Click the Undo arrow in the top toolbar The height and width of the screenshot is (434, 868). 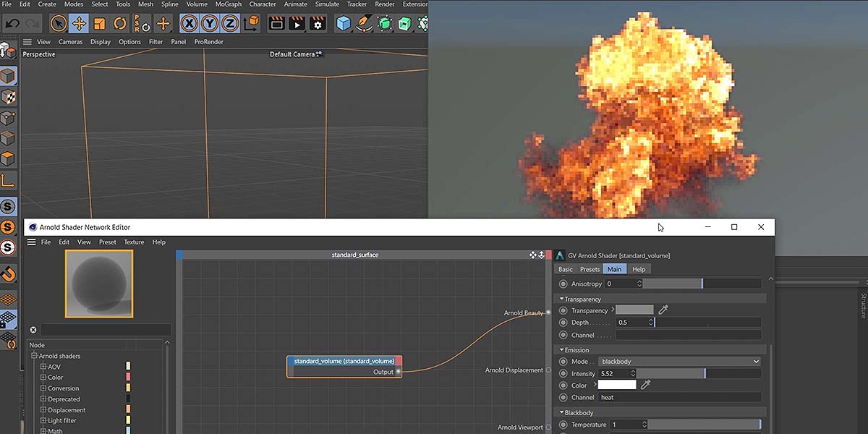tap(12, 24)
